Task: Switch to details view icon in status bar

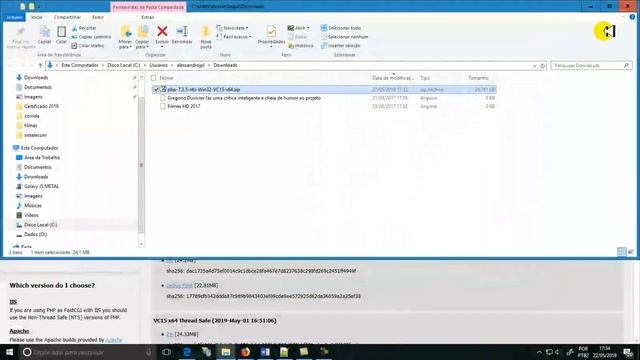Action: point(621,252)
